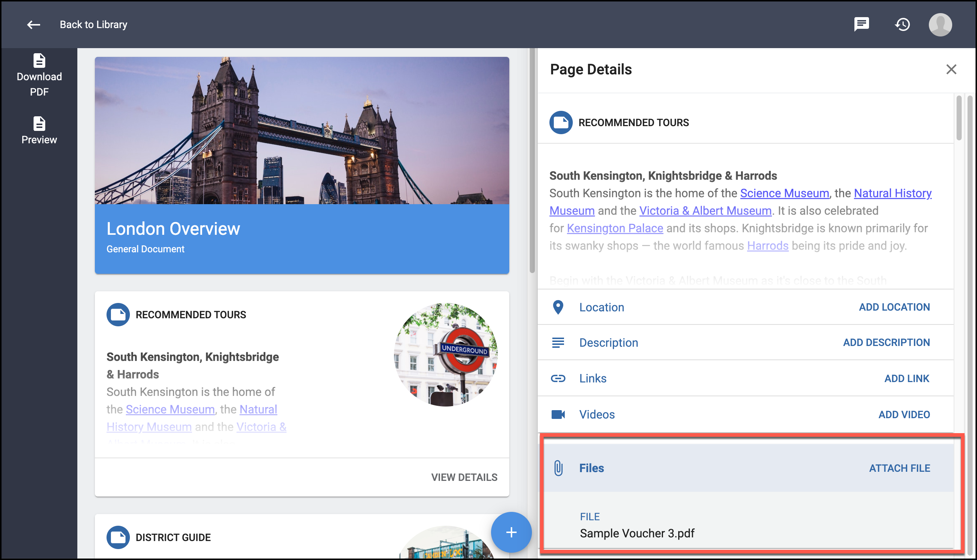Open Victoria & Albert Museum link in Page Details

tap(705, 211)
